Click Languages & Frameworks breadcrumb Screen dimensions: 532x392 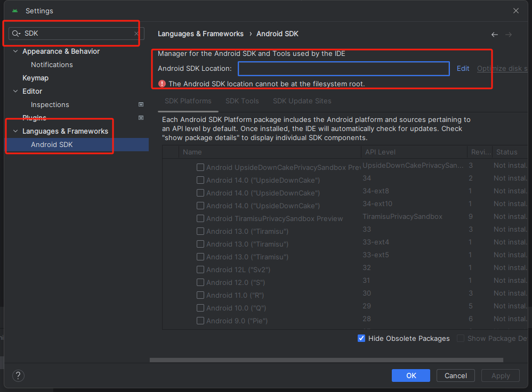tap(200, 34)
